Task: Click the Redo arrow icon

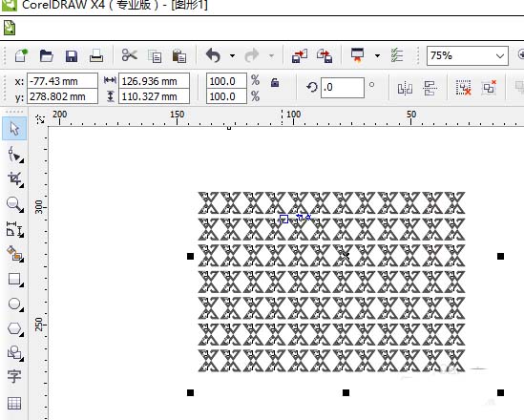Action: click(x=252, y=55)
